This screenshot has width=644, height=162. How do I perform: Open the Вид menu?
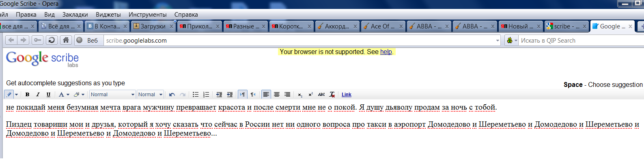(x=50, y=14)
